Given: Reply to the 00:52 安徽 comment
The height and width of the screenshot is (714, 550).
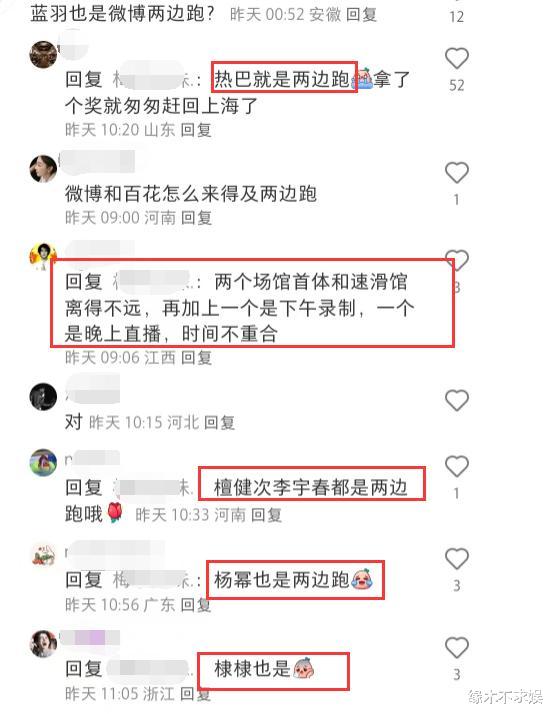Looking at the screenshot, I should 361,15.
